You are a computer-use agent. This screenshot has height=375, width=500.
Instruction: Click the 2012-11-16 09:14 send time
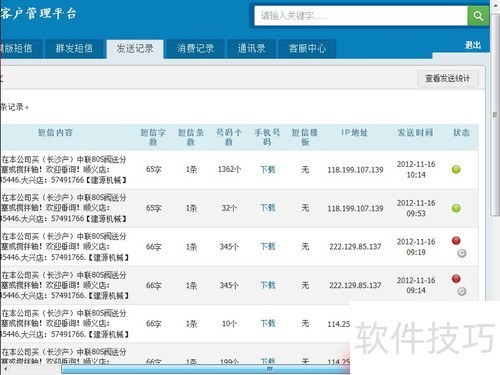coord(416,285)
